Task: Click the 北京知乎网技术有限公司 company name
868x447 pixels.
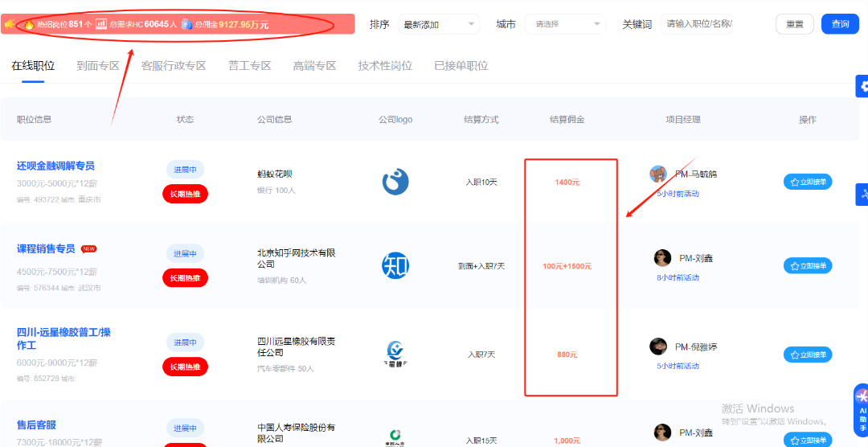Action: (x=297, y=258)
